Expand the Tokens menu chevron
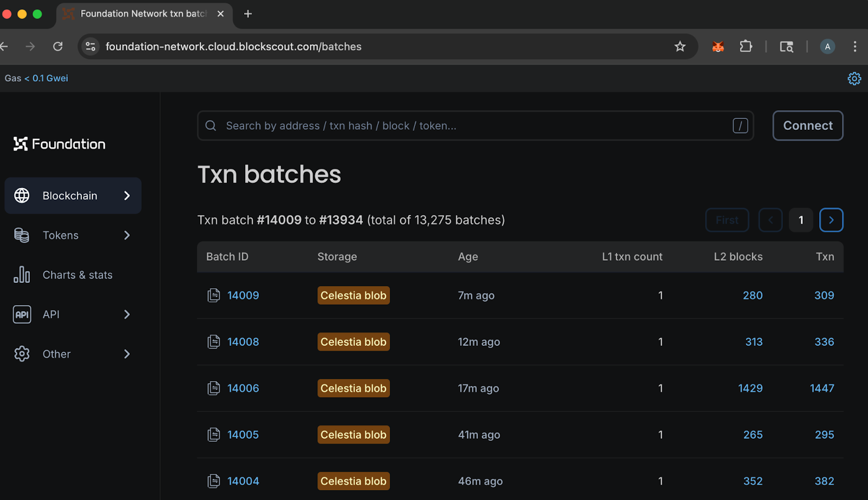Screen dimensions: 868x500 pos(126,235)
